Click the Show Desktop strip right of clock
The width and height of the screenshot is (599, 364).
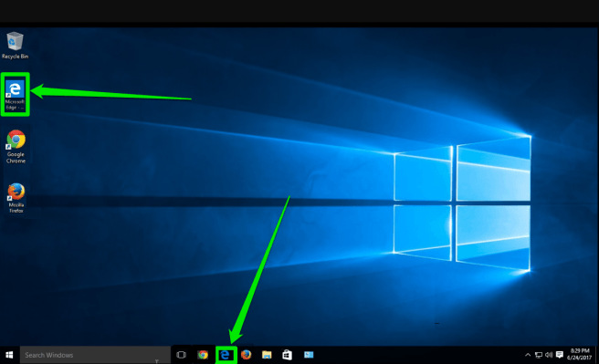(596, 355)
